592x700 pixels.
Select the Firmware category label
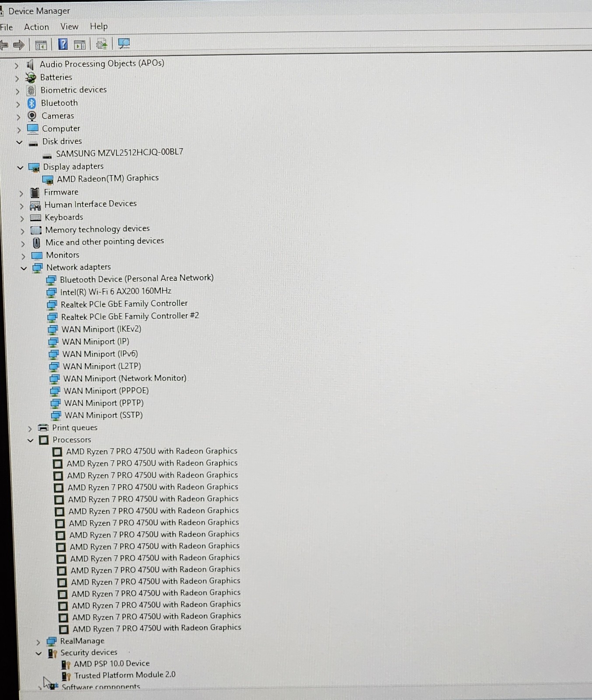click(61, 192)
